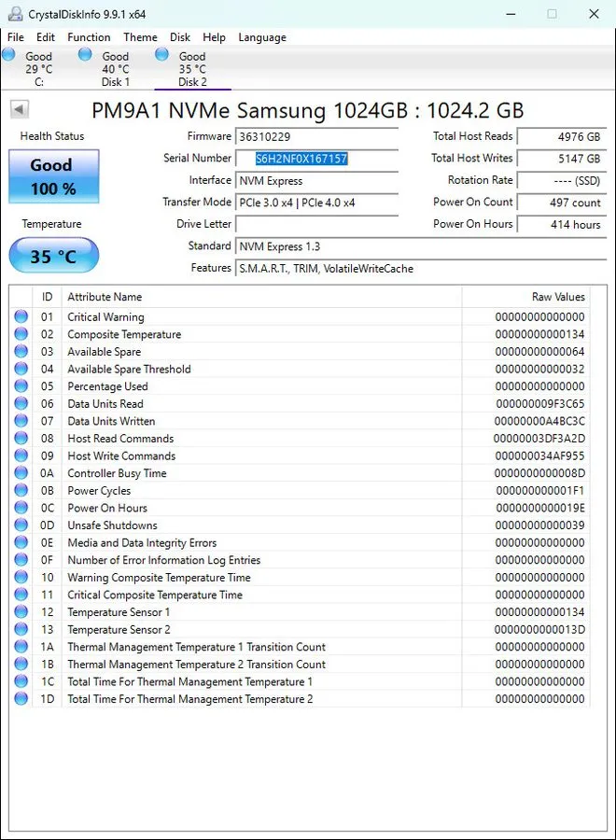The height and width of the screenshot is (840, 616).
Task: Click status icon for attribute 1D row
Action: [21, 698]
